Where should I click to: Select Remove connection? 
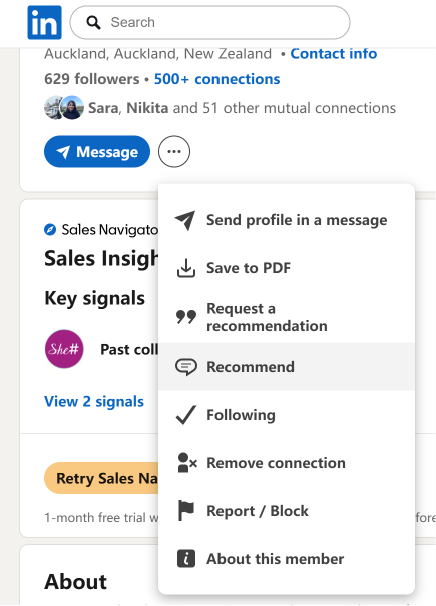point(286,463)
